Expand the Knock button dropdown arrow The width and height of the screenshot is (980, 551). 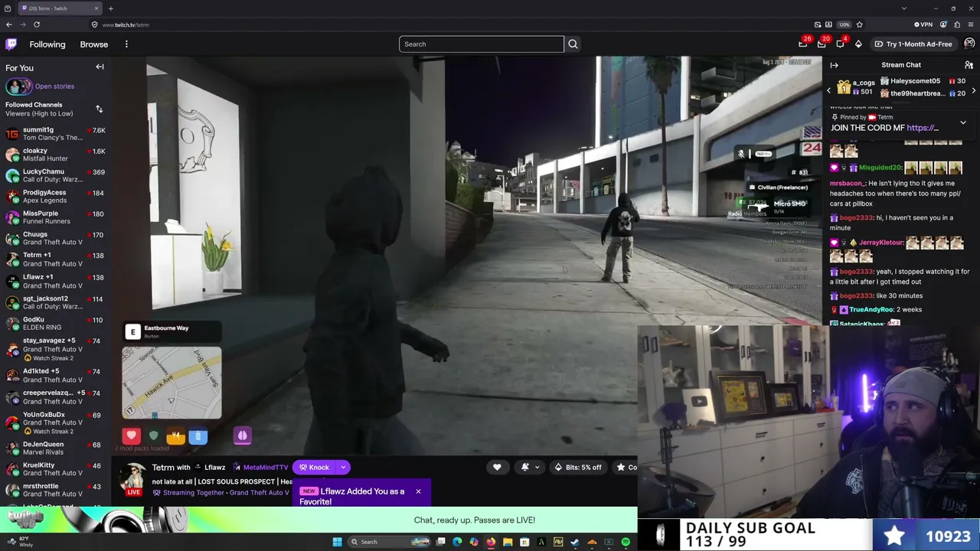pyautogui.click(x=343, y=467)
